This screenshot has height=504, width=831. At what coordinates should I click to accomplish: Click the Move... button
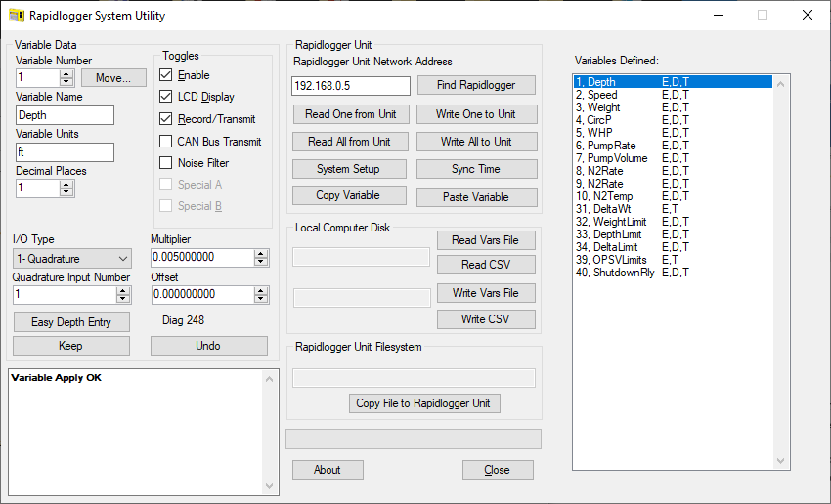113,78
